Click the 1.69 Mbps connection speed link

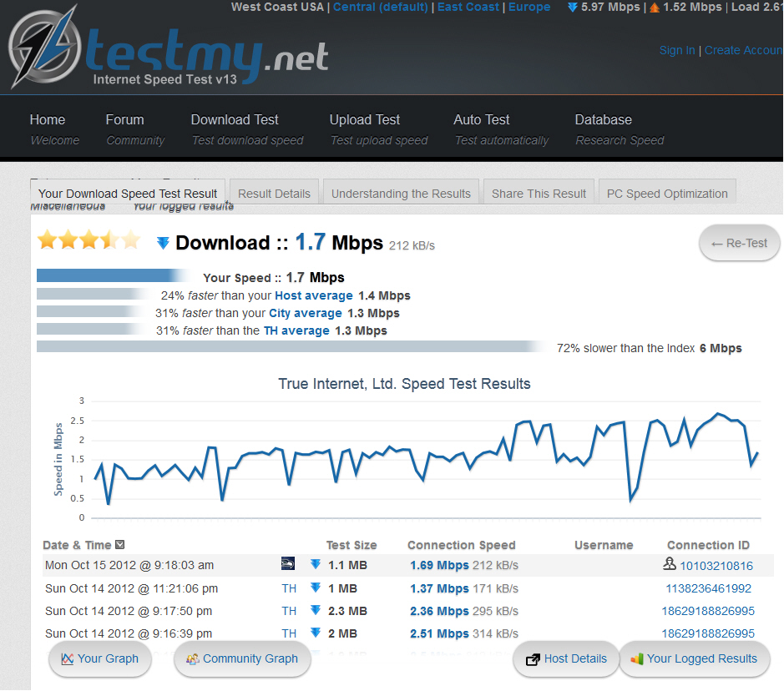pyautogui.click(x=439, y=565)
